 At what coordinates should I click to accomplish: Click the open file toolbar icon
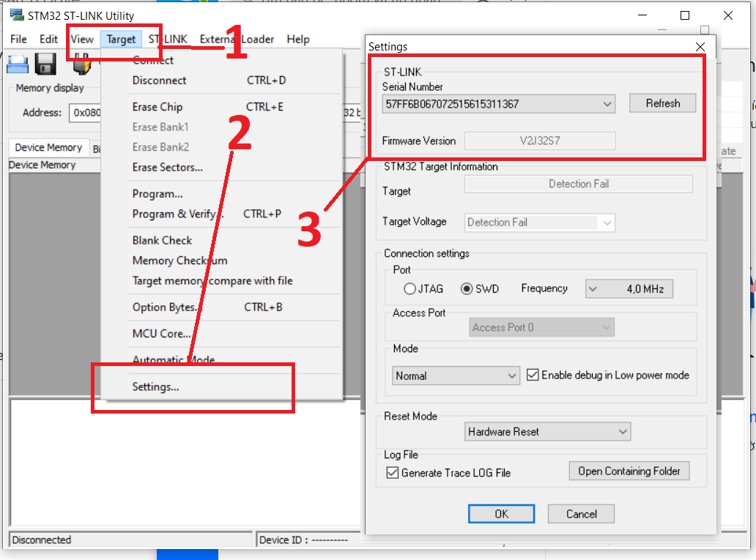[18, 64]
